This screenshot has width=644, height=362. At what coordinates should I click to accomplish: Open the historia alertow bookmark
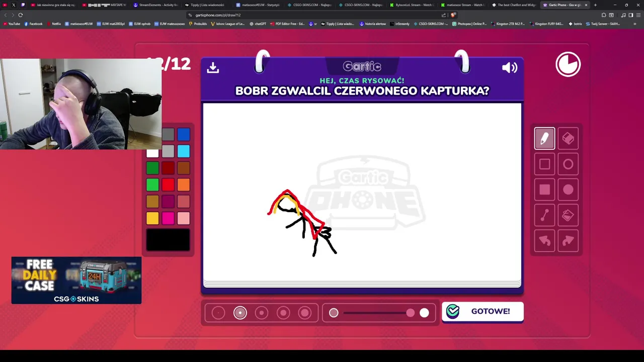pos(372,24)
